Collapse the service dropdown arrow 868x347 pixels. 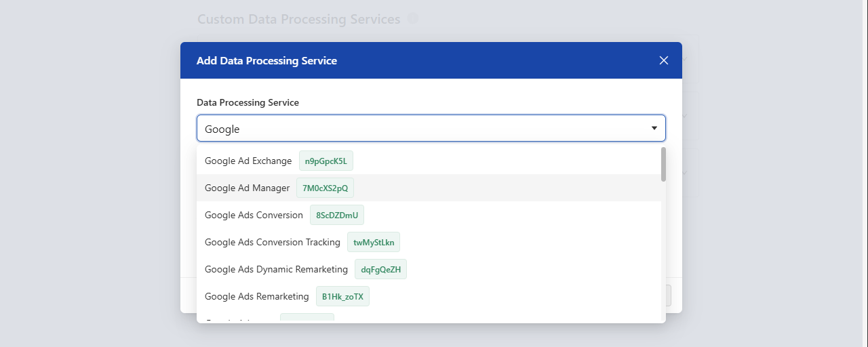click(x=654, y=128)
